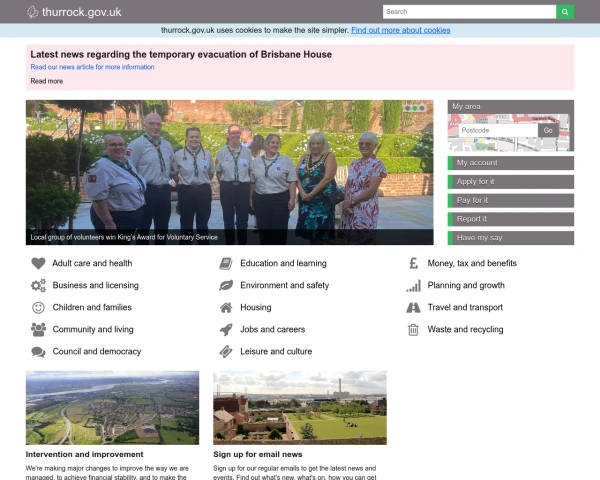Click the green search magnifier button
The width and height of the screenshot is (600, 480).
click(566, 12)
